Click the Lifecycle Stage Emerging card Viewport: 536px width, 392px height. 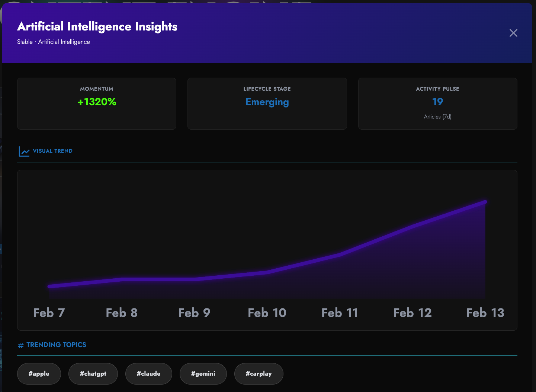pyautogui.click(x=267, y=104)
